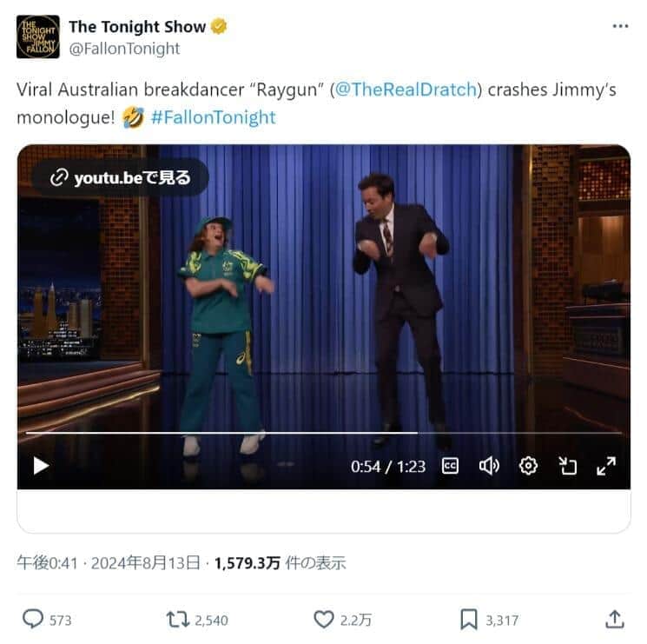Repost this tweet
The image size is (647, 644).
(177, 620)
